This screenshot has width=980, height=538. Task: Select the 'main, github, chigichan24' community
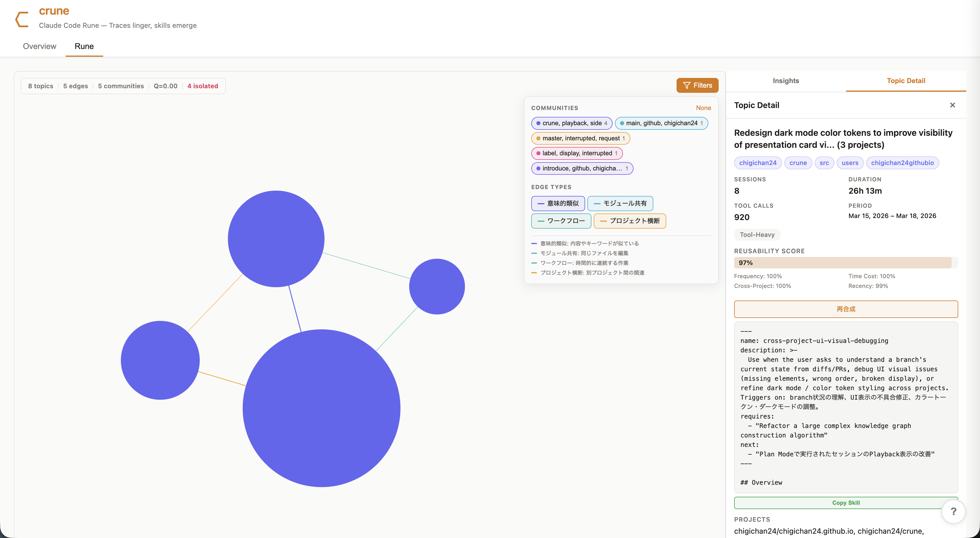pyautogui.click(x=662, y=123)
